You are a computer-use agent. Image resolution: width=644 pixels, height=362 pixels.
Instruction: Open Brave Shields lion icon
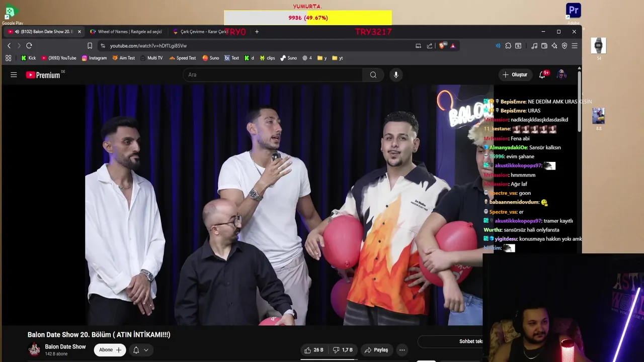pos(442,46)
